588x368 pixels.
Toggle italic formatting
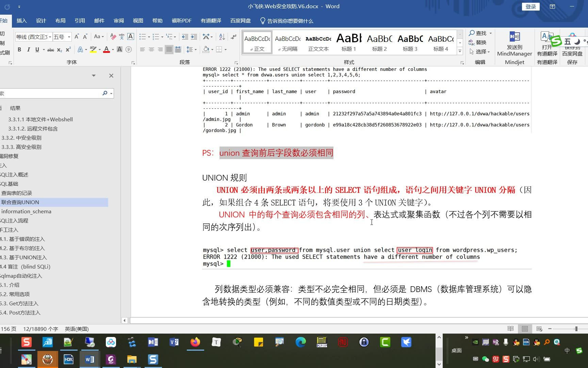click(29, 50)
